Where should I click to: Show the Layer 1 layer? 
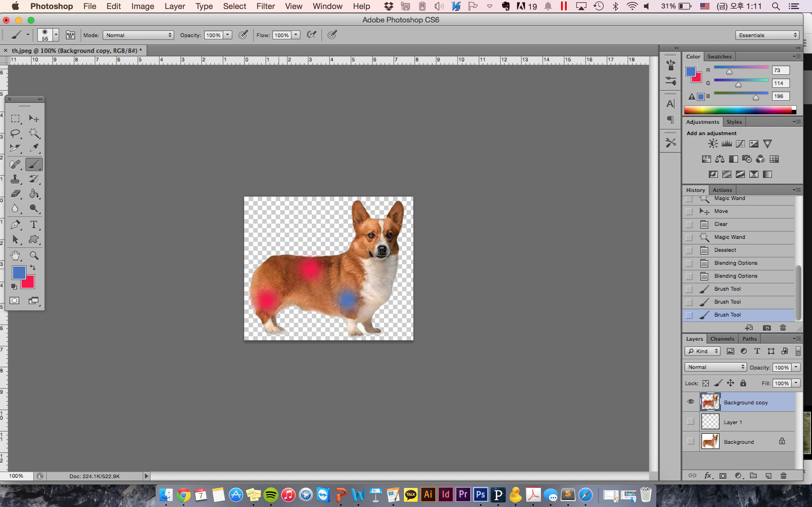click(690, 421)
